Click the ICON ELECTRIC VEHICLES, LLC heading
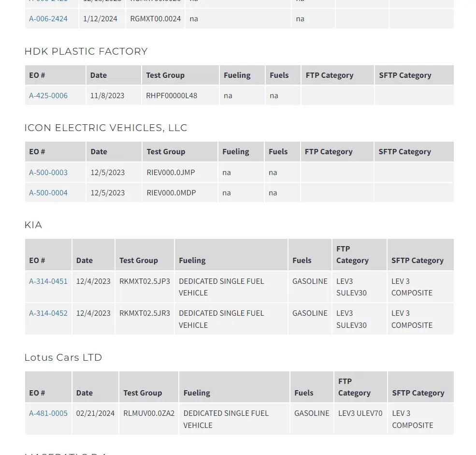Image resolution: width=476 pixels, height=455 pixels. pyautogui.click(x=106, y=128)
